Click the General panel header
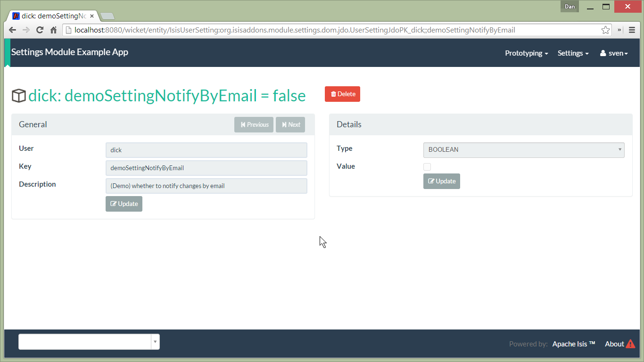 tap(163, 124)
